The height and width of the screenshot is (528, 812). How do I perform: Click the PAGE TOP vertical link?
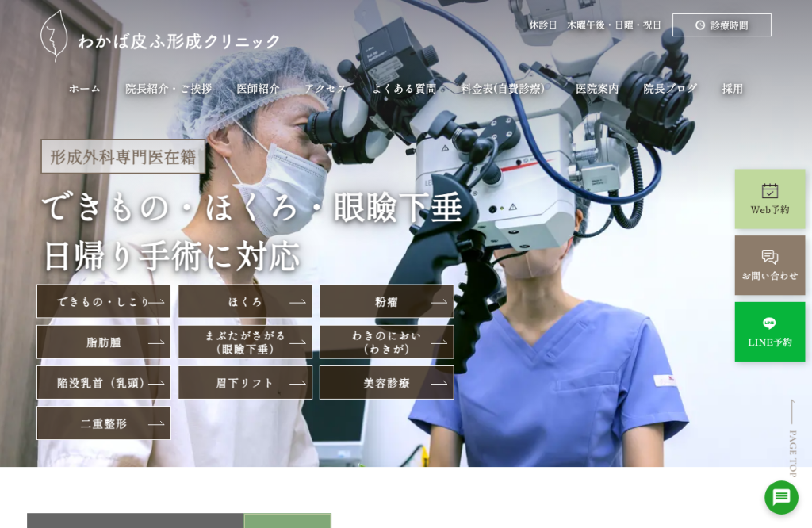[x=792, y=438]
